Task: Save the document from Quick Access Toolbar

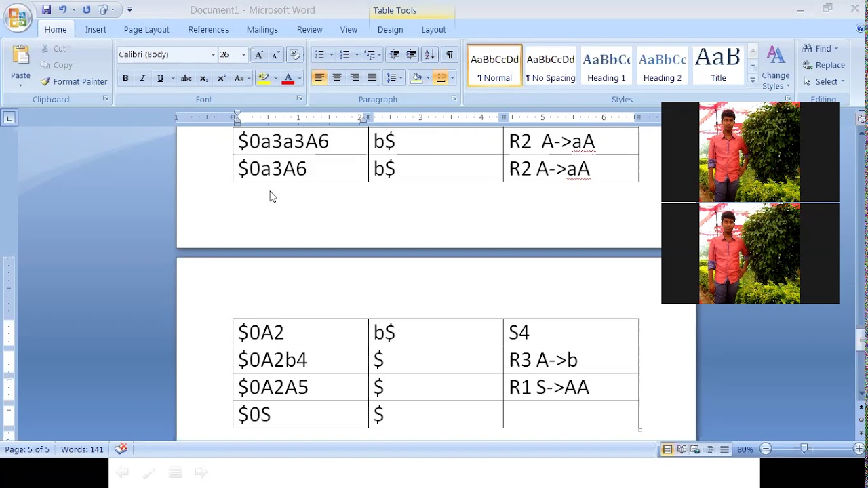Action: 46,9
